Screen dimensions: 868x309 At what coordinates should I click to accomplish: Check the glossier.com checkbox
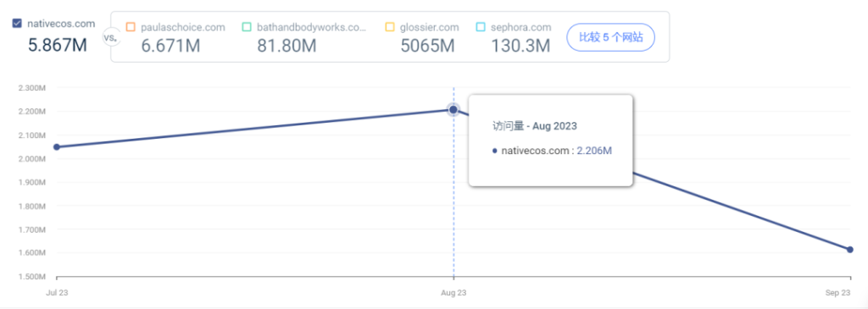[390, 27]
